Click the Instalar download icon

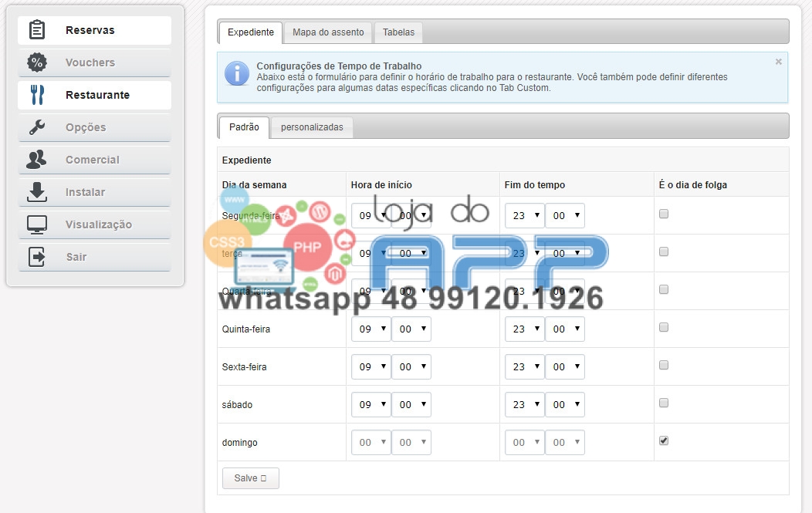pyautogui.click(x=37, y=192)
